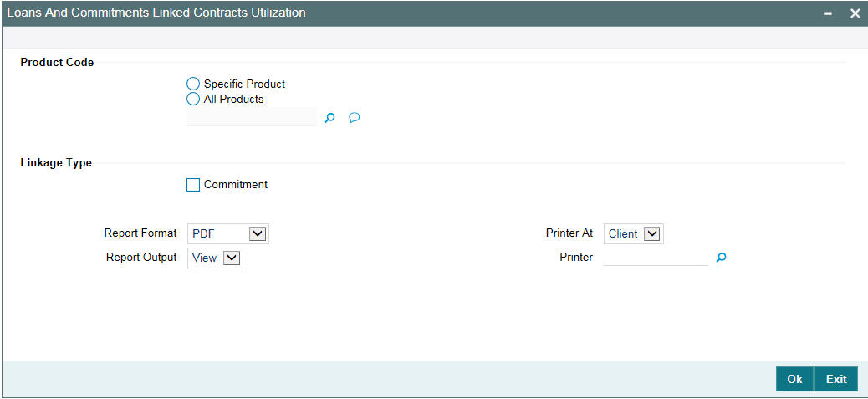Open product code comment popup icon
868x399 pixels.
tap(355, 117)
